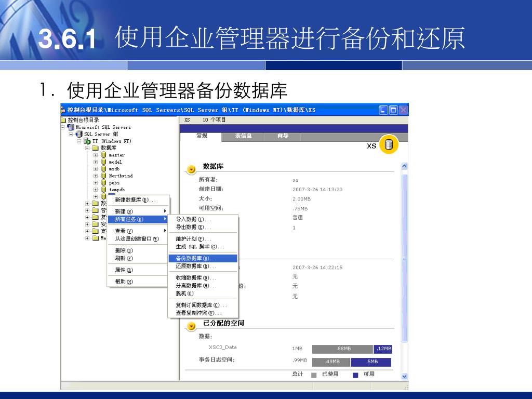Viewport: 532px width, 399px height.
Task: Click the blue .12MB free data bar
Action: 383,349
